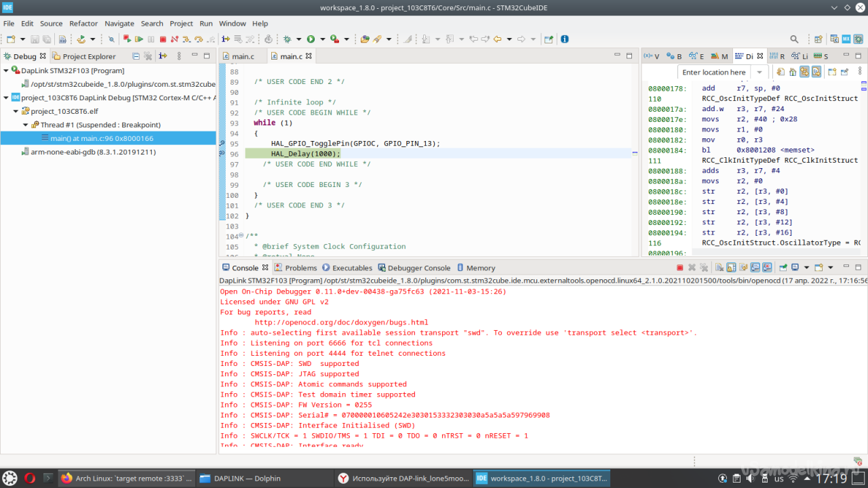Open the Refactor menu

(83, 23)
